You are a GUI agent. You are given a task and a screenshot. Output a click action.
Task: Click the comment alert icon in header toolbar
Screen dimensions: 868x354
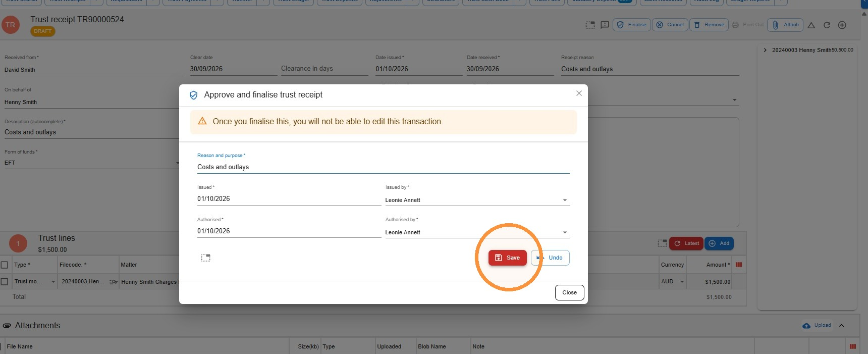pos(605,25)
